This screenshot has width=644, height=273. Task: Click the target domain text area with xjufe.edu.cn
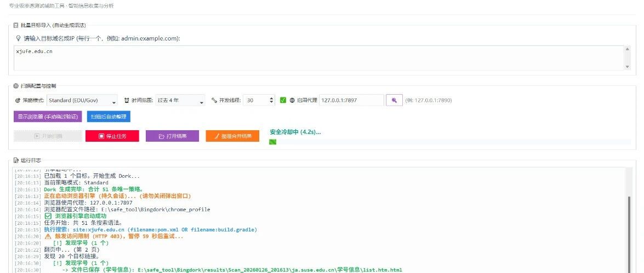[x=319, y=58]
